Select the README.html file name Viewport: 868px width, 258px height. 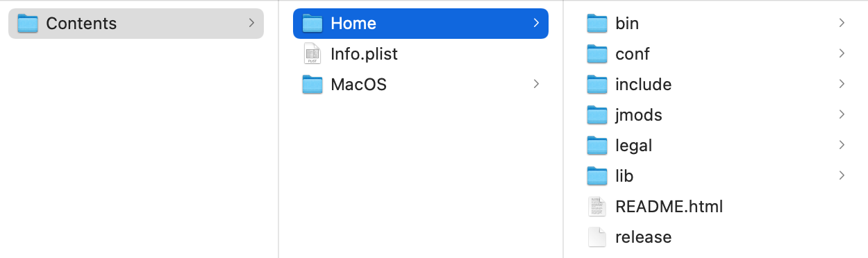click(669, 207)
